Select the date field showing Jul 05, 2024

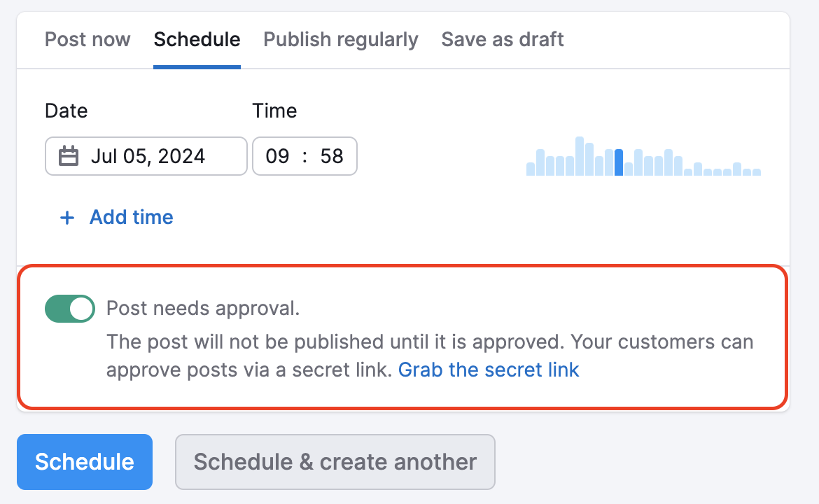pyautogui.click(x=147, y=156)
